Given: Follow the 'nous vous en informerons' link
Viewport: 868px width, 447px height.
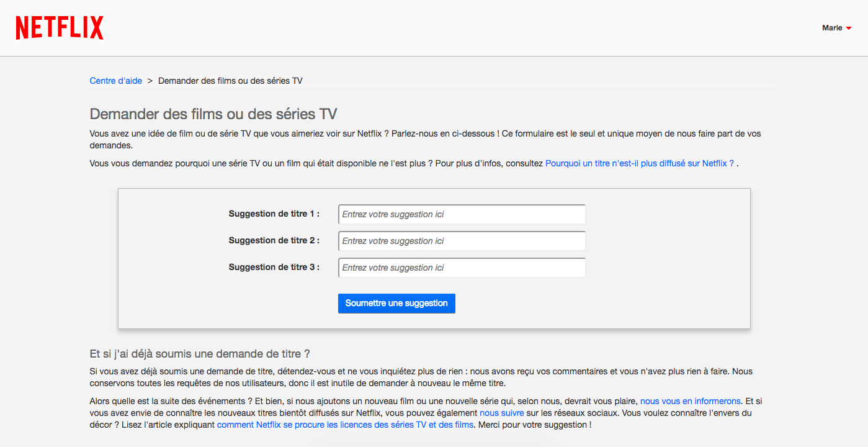Looking at the screenshot, I should tap(691, 401).
